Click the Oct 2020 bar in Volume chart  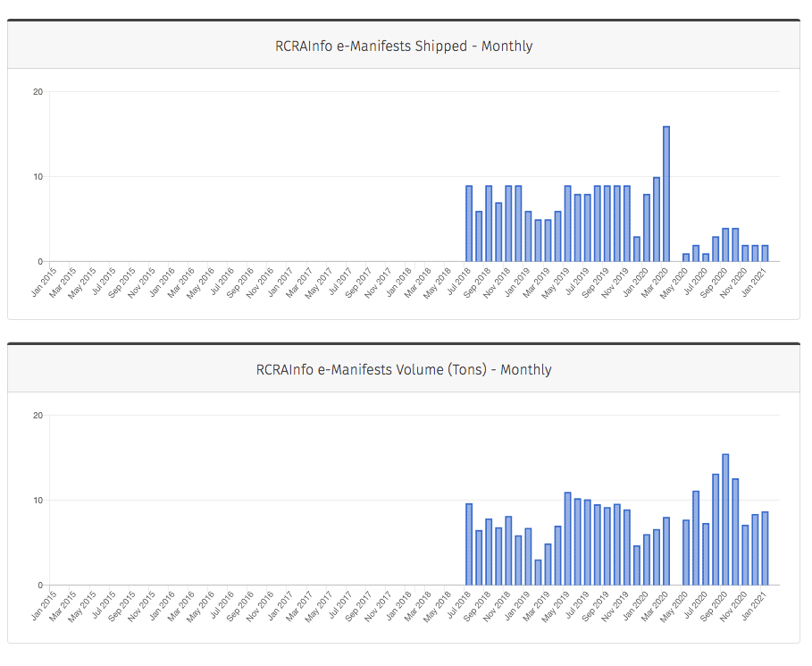(x=735, y=532)
